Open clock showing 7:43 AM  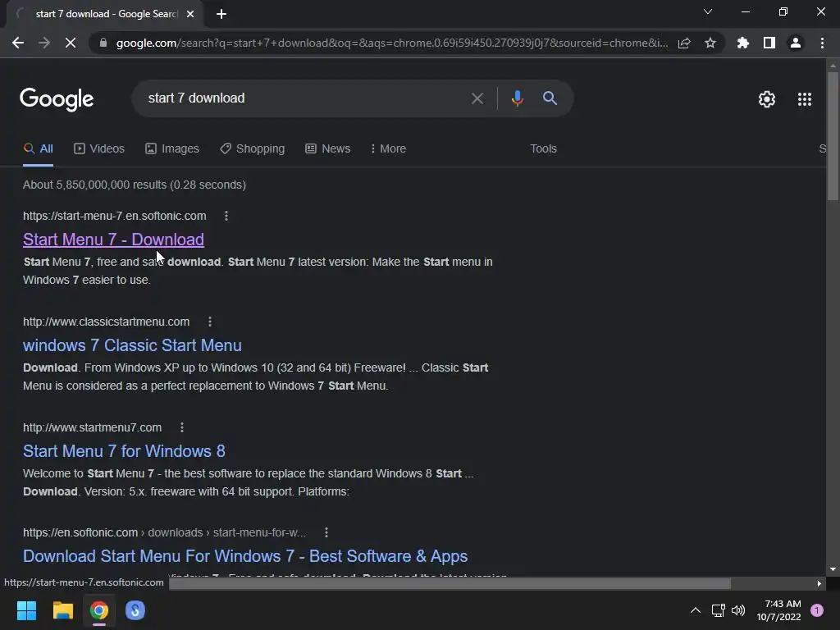click(778, 610)
